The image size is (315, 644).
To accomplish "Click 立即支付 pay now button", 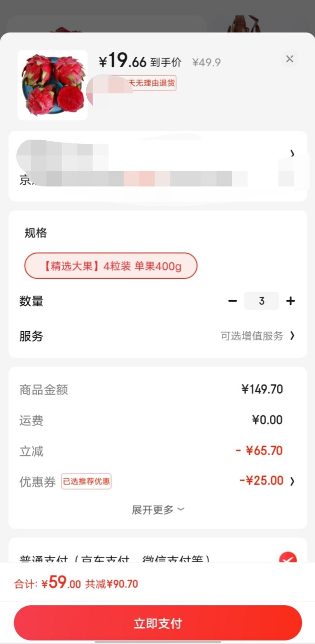I will [x=158, y=623].
